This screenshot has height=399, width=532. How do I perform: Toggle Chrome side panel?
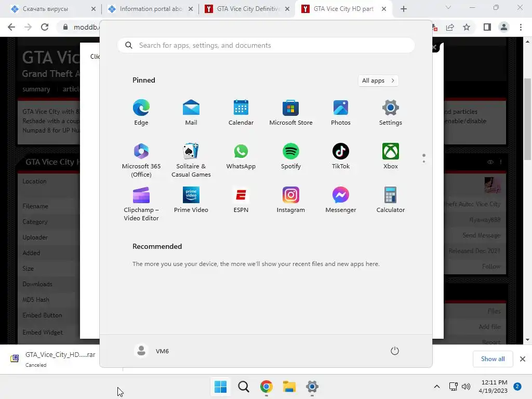[487, 27]
